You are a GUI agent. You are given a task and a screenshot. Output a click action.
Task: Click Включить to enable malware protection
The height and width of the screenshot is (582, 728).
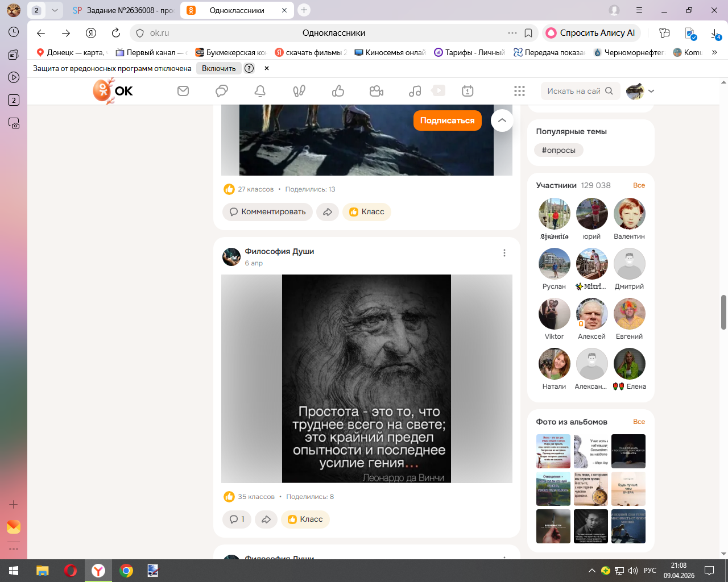click(x=219, y=68)
